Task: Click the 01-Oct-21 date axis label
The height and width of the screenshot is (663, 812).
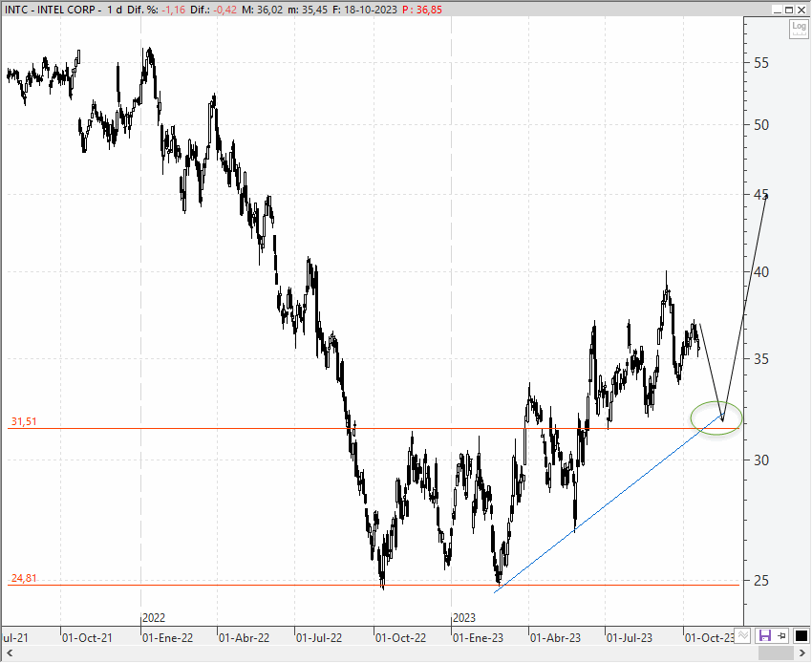Action: click(87, 637)
